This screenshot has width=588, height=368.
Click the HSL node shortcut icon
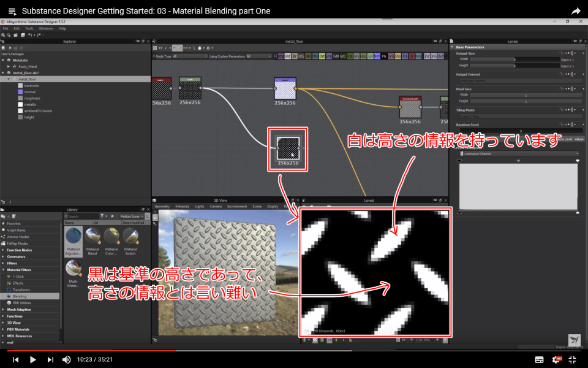coord(363,56)
